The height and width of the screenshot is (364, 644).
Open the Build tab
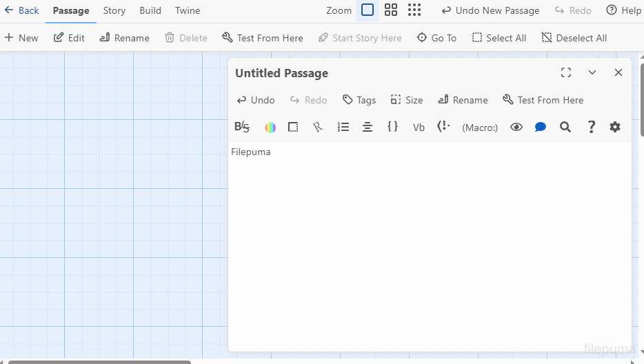click(x=150, y=10)
